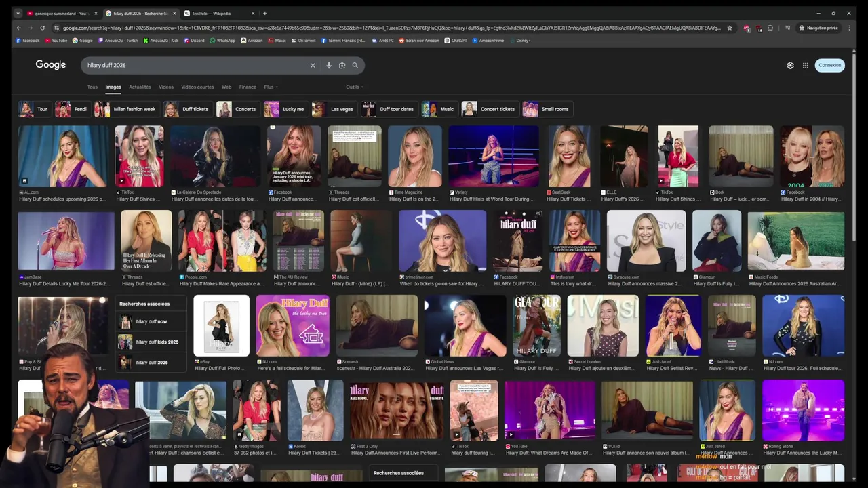Filter by the Concert tickets chip
Image resolution: width=868 pixels, height=488 pixels.
pyautogui.click(x=490, y=109)
